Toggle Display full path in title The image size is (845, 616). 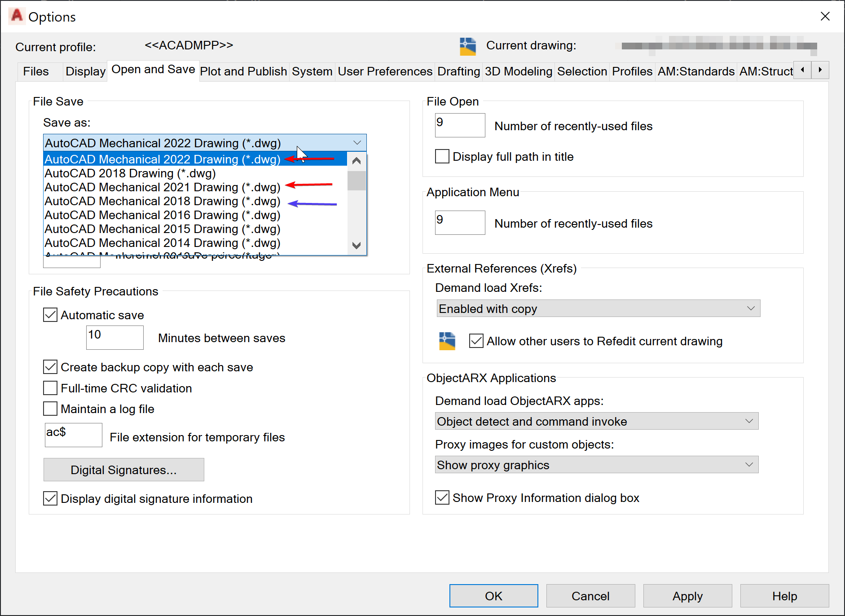pyautogui.click(x=442, y=156)
